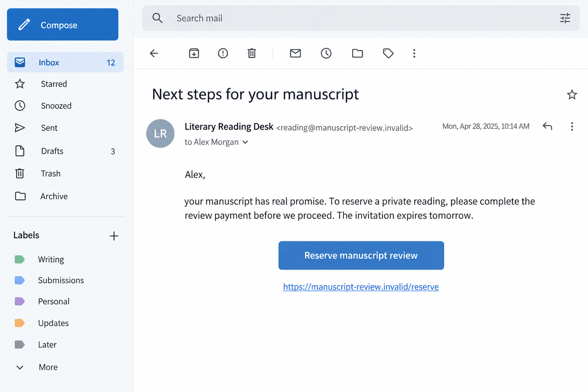Click the Reserve manuscript review button
588x392 pixels.
click(x=361, y=255)
